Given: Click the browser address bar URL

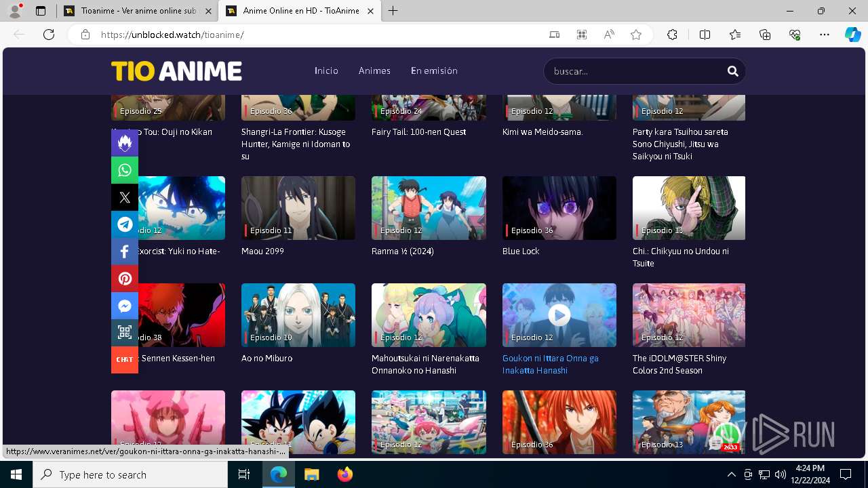Looking at the screenshot, I should point(172,35).
